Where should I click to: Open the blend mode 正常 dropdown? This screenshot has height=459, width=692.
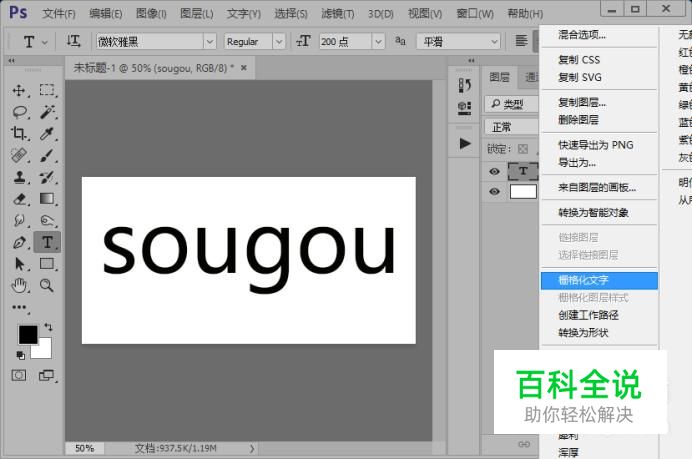point(511,127)
